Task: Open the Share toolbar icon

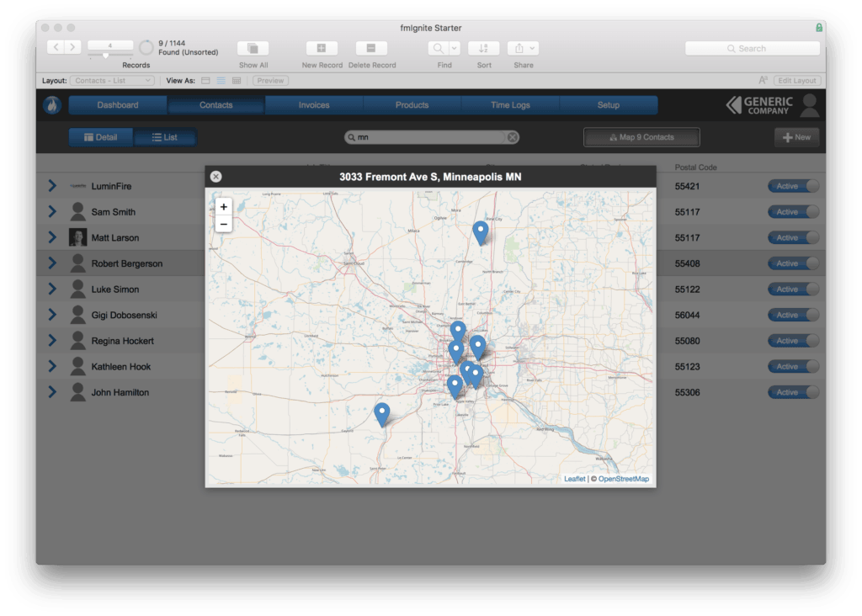Action: tap(518, 48)
